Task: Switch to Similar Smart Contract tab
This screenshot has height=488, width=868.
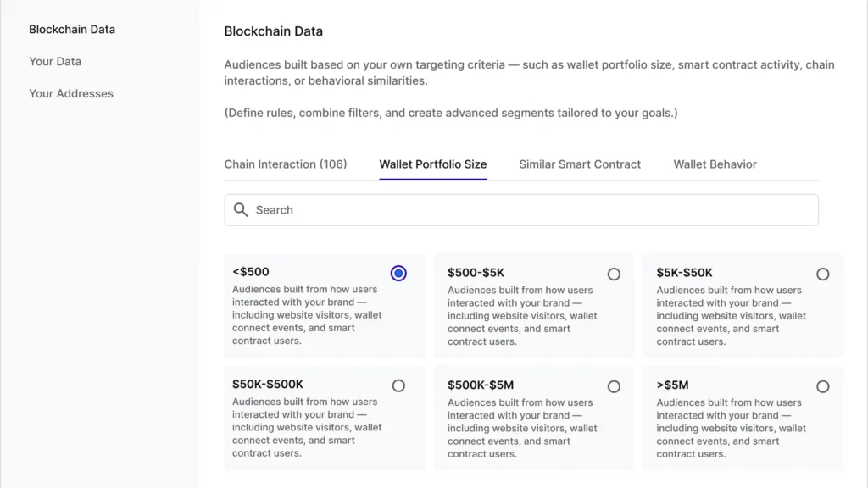Action: [x=580, y=164]
